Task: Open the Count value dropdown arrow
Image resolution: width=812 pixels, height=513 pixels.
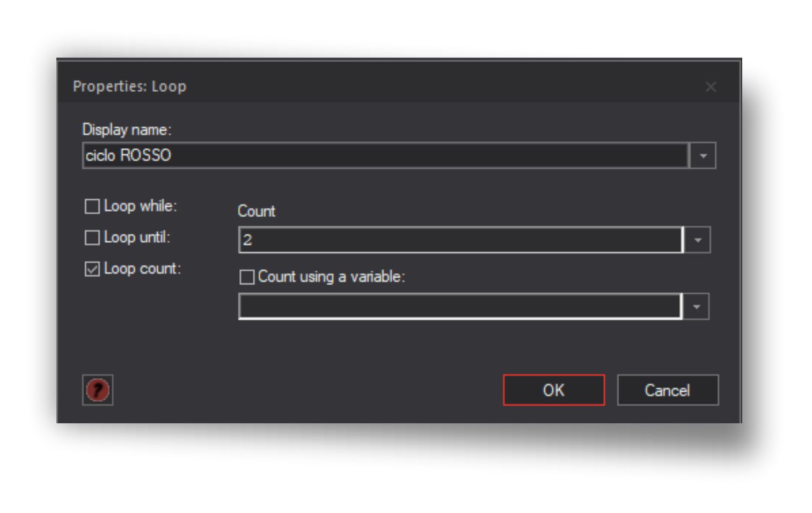Action: click(698, 240)
